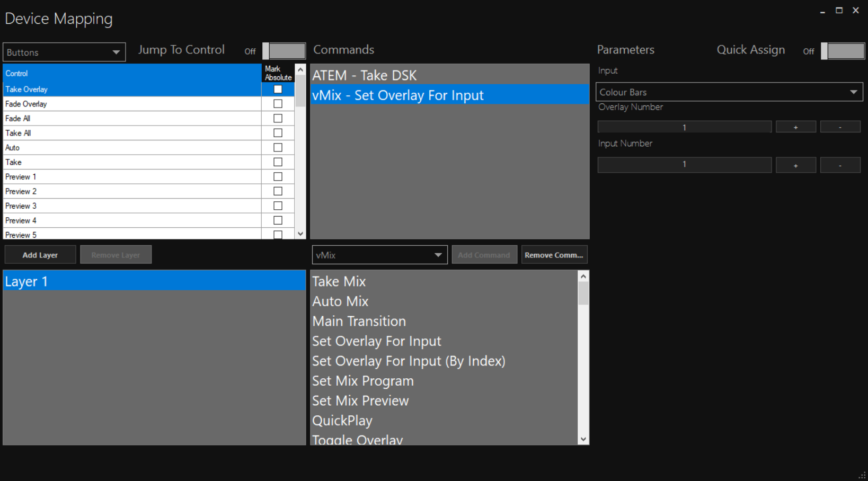
Task: Click the Control column header
Action: click(132, 73)
